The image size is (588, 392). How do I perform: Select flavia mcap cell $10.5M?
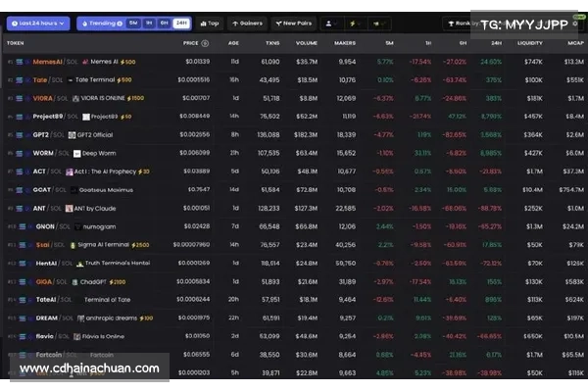(x=573, y=336)
